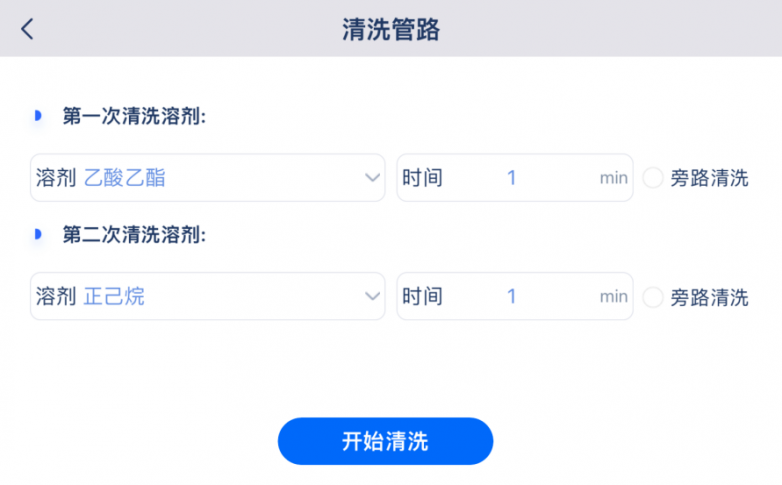Viewport: 782px width, 485px height.
Task: Click the blue bullet beside 第二次清洗溶剂
Action: point(38,234)
